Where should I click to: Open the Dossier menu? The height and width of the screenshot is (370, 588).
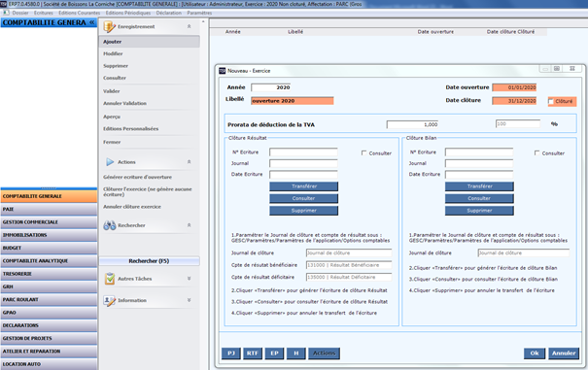[20, 13]
